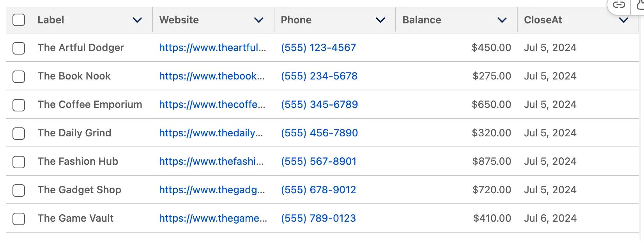The height and width of the screenshot is (247, 644).
Task: Open The Artful Dodger website link
Action: tap(212, 48)
